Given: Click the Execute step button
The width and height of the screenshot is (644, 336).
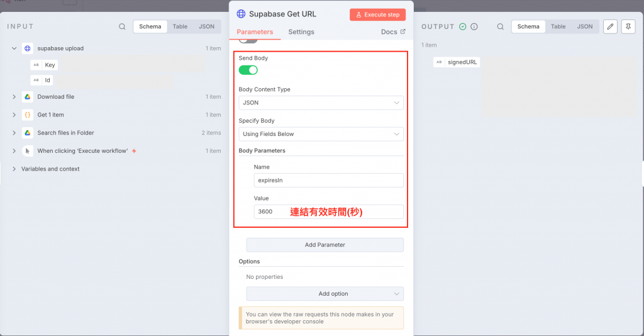Looking at the screenshot, I should click(x=377, y=15).
